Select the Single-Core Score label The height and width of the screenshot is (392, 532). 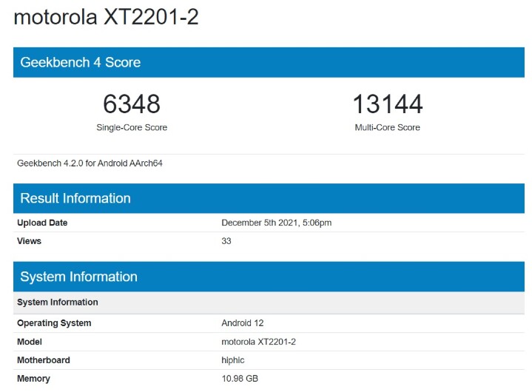click(x=132, y=127)
